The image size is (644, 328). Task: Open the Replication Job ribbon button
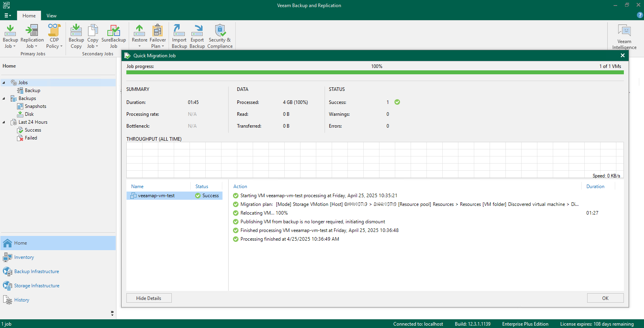[x=32, y=36]
